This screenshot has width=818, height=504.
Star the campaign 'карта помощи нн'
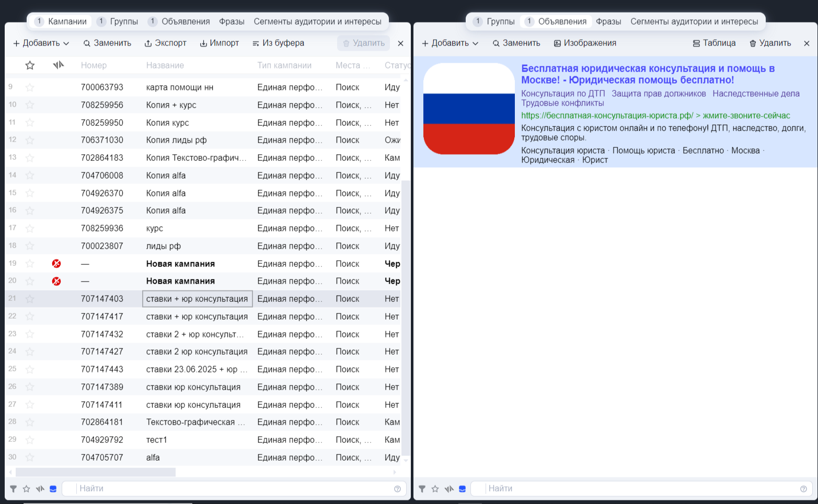pos(30,87)
